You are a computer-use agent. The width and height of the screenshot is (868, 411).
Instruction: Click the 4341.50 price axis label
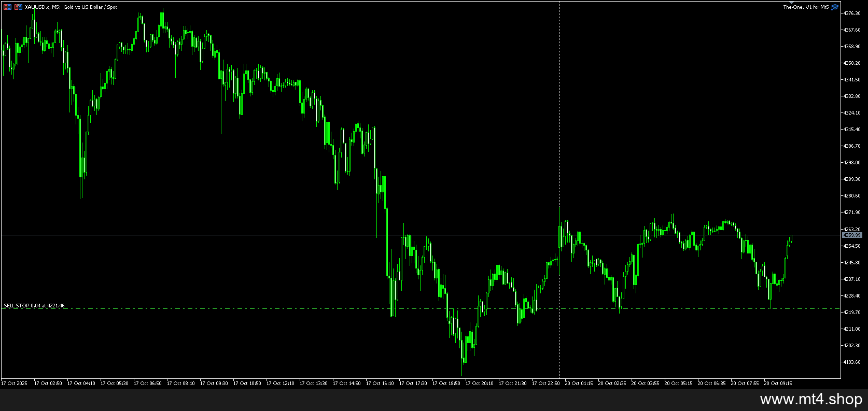(852, 80)
